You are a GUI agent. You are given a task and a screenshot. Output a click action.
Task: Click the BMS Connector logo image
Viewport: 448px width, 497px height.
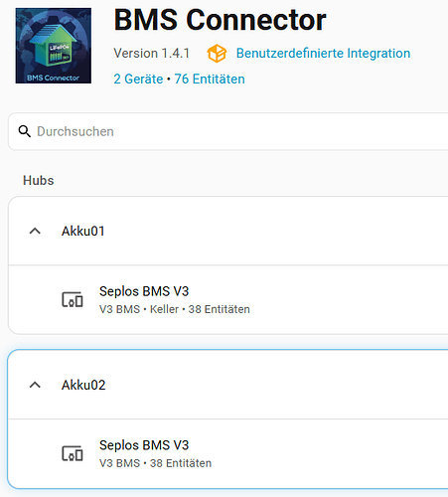point(54,46)
